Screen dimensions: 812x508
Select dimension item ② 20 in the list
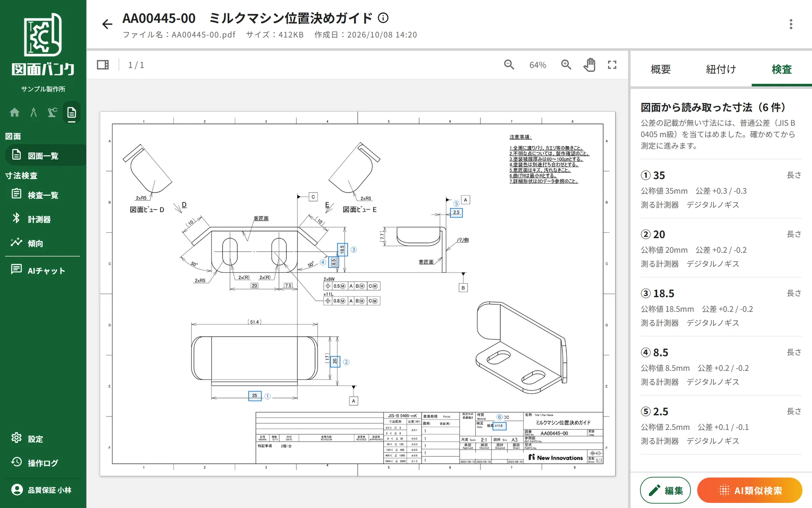click(721, 248)
